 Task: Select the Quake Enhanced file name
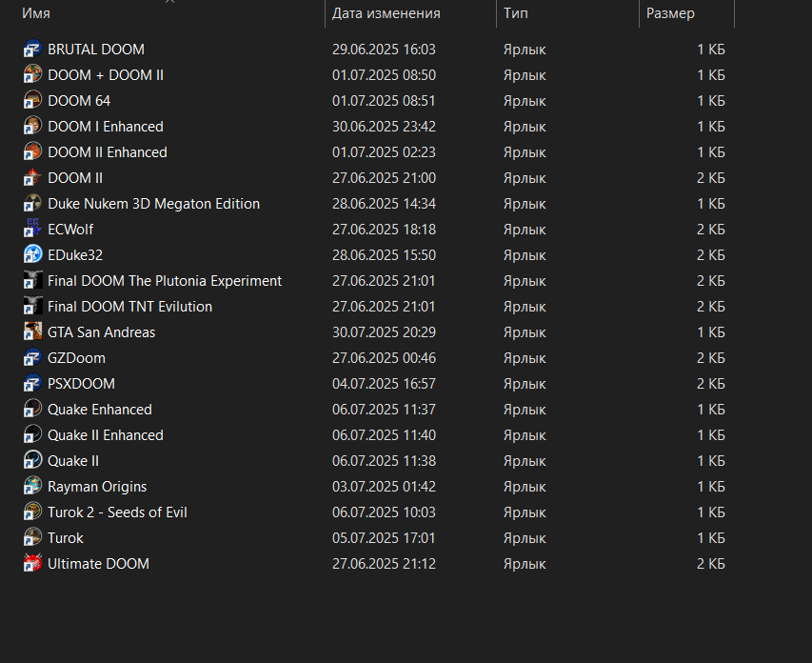tap(100, 410)
